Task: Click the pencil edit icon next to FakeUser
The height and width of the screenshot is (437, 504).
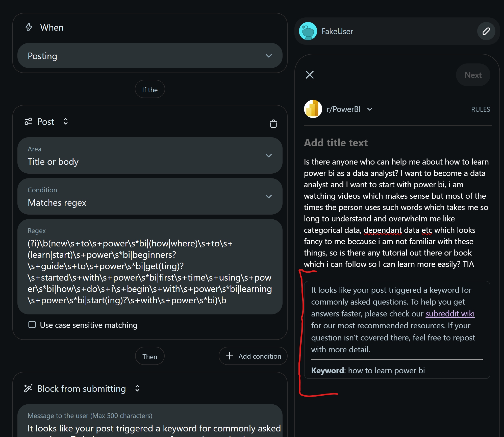Action: (x=486, y=31)
